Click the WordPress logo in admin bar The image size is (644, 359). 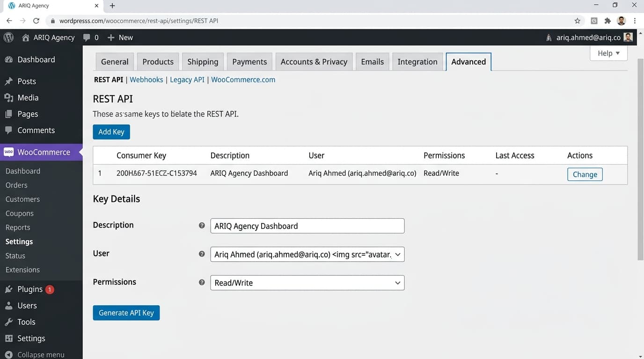(x=8, y=37)
